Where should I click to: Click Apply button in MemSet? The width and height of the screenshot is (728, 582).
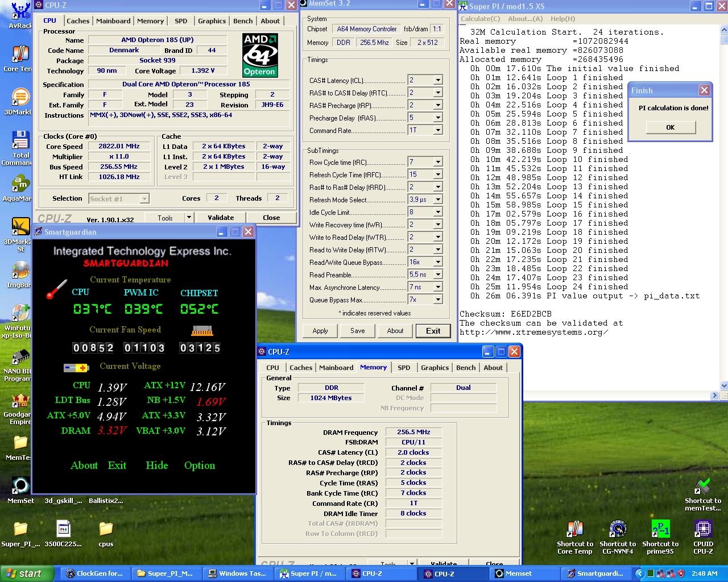(320, 331)
